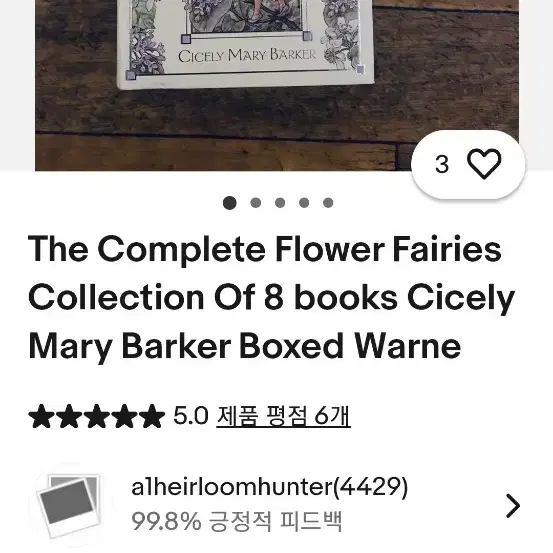This screenshot has height=553, width=553.
Task: Select the first image pagination dot
Action: (230, 203)
